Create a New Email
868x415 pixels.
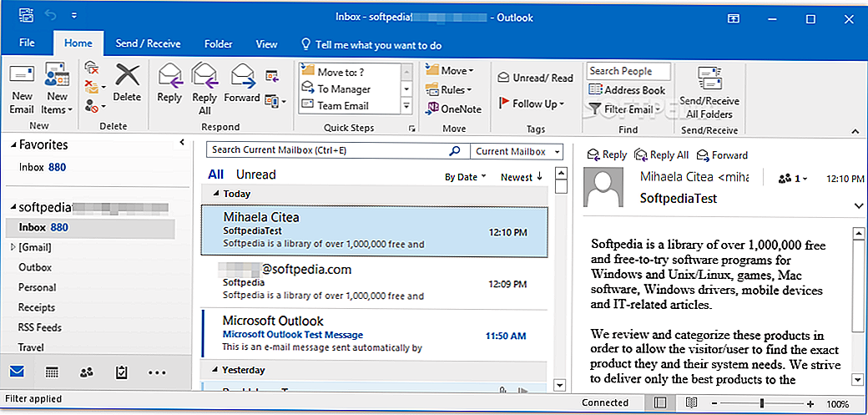23,89
